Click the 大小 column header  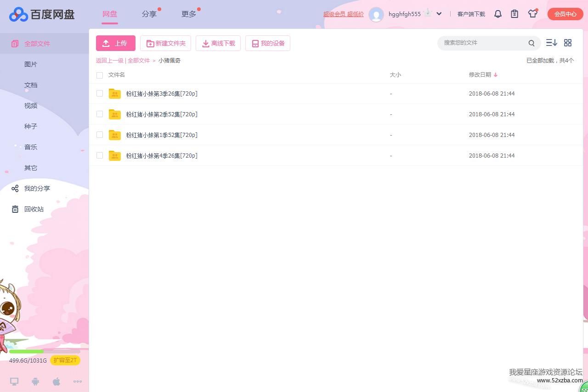click(x=396, y=75)
